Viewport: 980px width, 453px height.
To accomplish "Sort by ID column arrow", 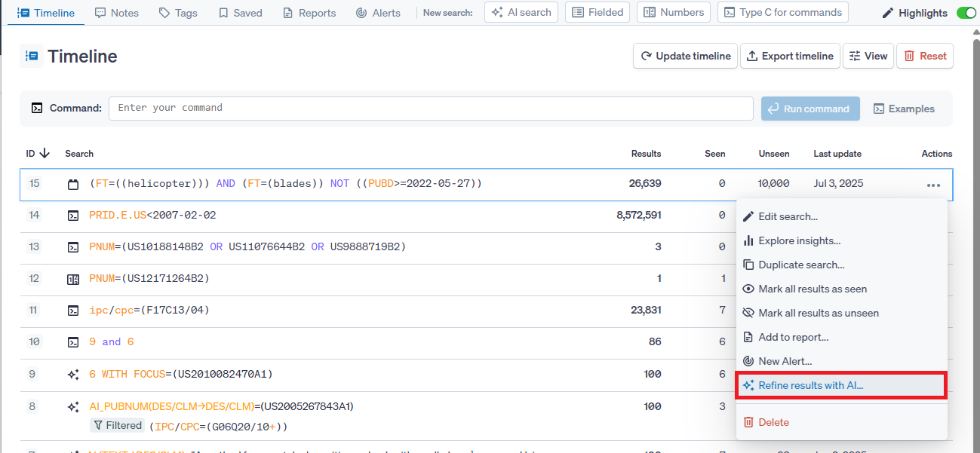I will tap(45, 153).
